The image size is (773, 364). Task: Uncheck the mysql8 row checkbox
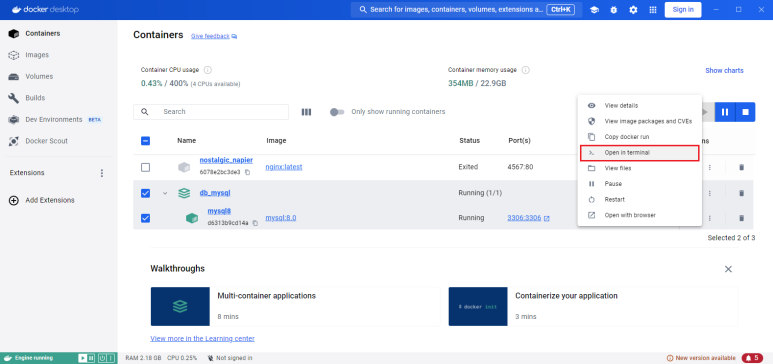[145, 218]
